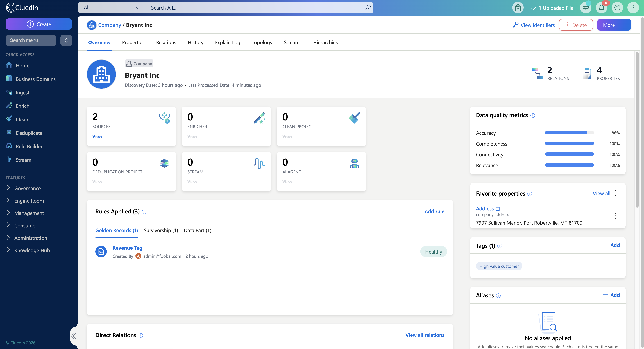Open the More actions dropdown
644x349 pixels.
click(x=614, y=25)
